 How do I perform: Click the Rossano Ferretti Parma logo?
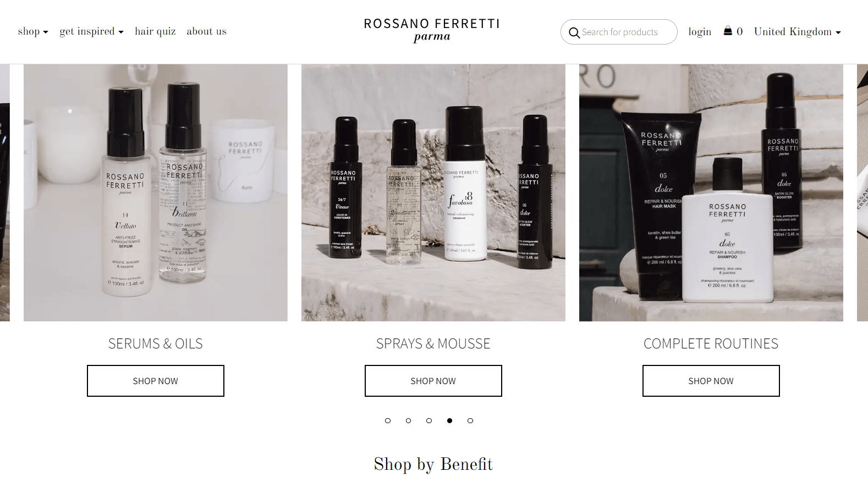pos(432,30)
